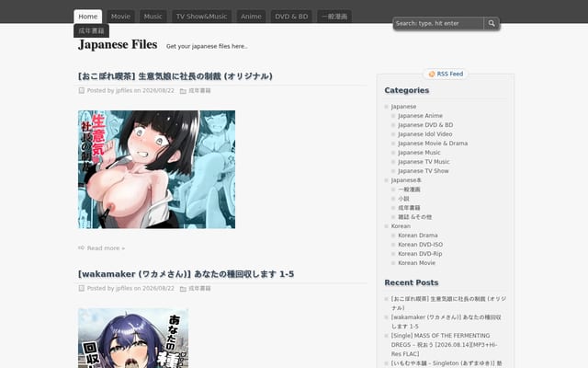This screenshot has width=588, height=368.
Task: Switch to the Movie tab
Action: click(x=120, y=17)
